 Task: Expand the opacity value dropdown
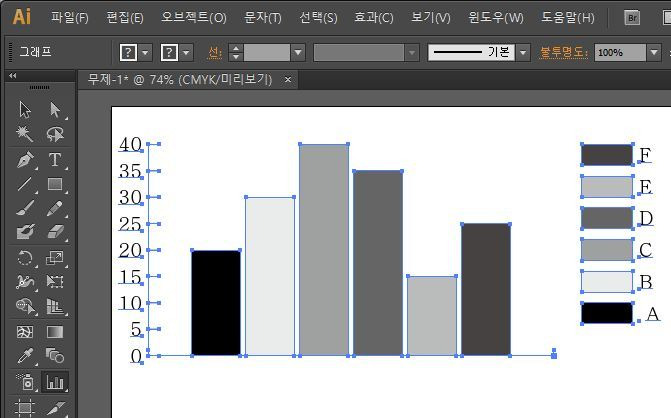click(653, 53)
